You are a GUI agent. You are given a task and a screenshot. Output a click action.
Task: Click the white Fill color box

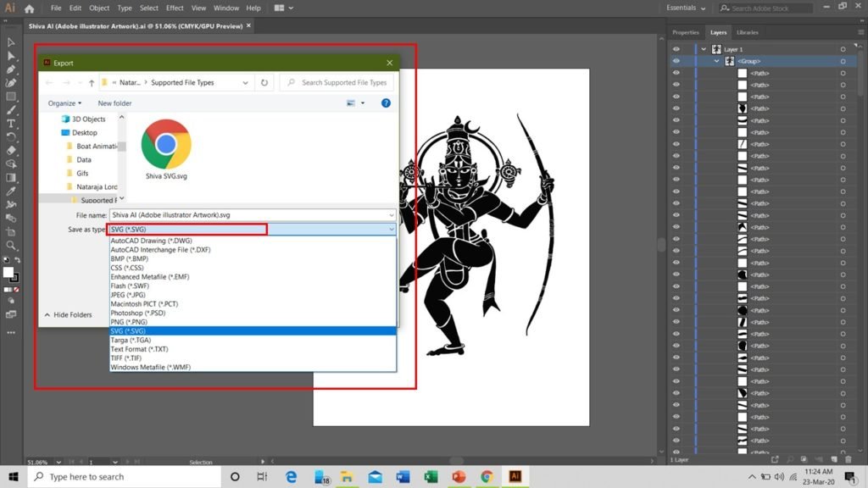[x=8, y=272]
